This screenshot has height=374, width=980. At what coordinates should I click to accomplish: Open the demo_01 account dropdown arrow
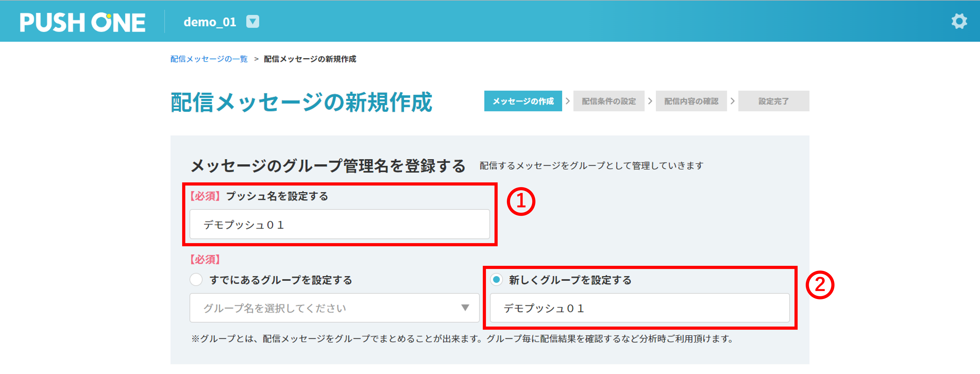253,22
